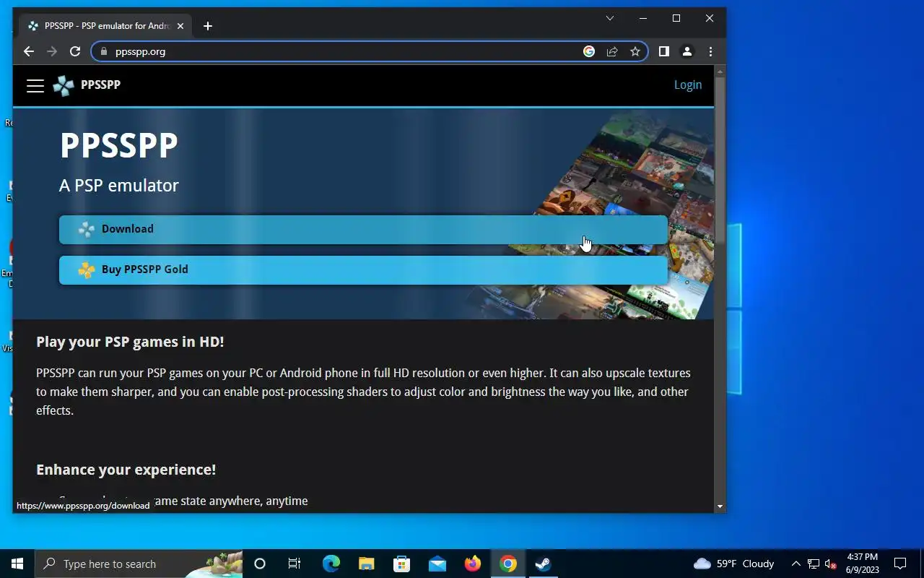924x578 pixels.
Task: Show hidden system tray icons
Action: [x=796, y=564]
